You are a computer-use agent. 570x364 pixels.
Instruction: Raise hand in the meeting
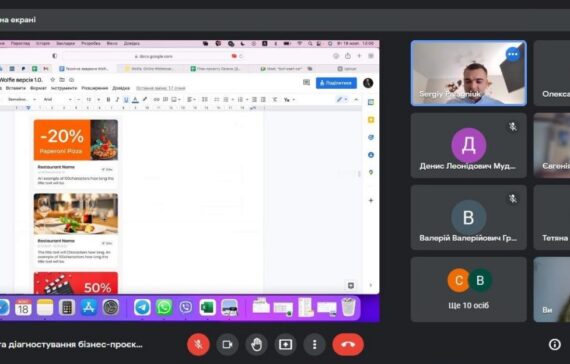point(256,344)
